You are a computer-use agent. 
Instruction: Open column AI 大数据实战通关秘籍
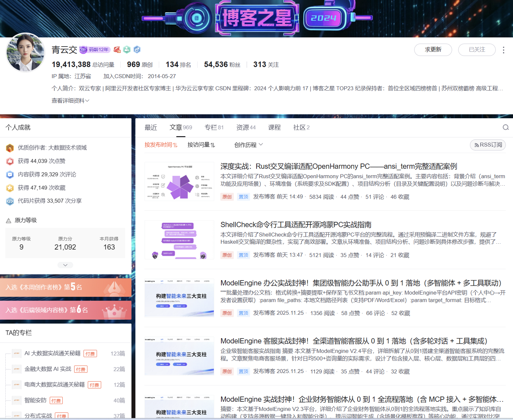point(52,353)
